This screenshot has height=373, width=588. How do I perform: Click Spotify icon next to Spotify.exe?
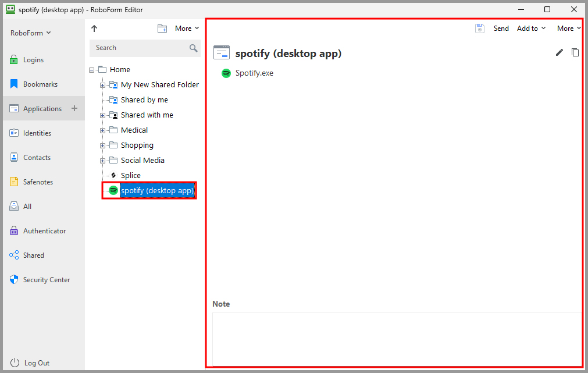click(x=226, y=73)
